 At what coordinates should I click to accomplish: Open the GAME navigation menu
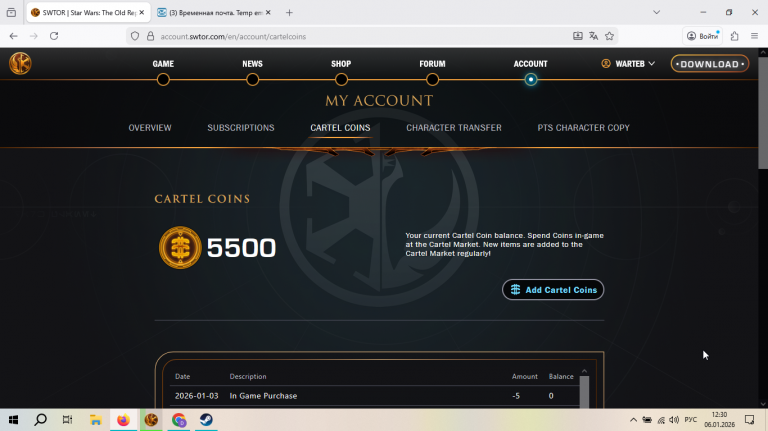coord(163,64)
